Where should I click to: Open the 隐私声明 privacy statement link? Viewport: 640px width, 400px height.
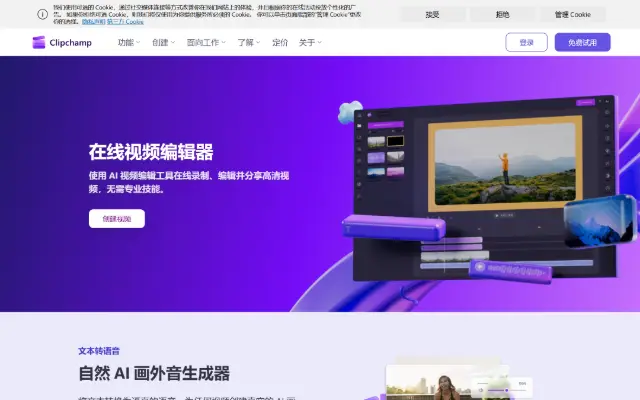click(93, 22)
